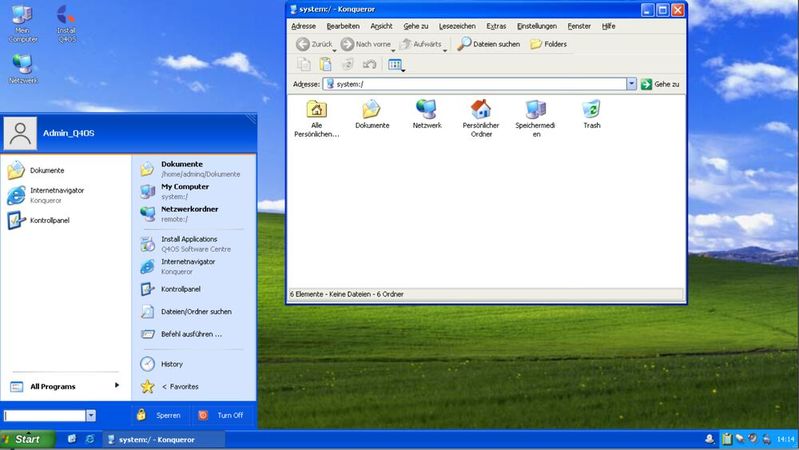Launch Internetnavigator from right start column

coord(194,266)
